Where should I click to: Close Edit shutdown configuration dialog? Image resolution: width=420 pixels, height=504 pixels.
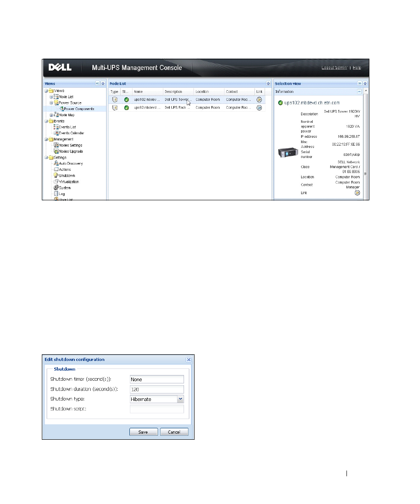(x=189, y=360)
